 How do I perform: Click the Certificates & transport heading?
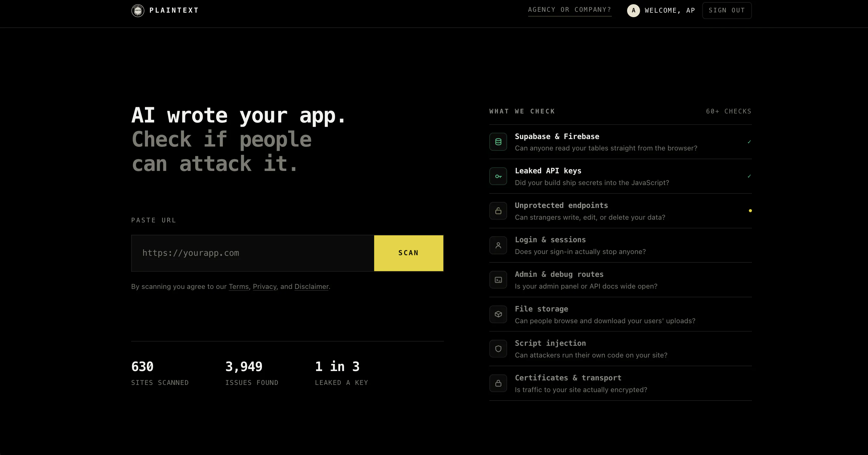coord(568,378)
